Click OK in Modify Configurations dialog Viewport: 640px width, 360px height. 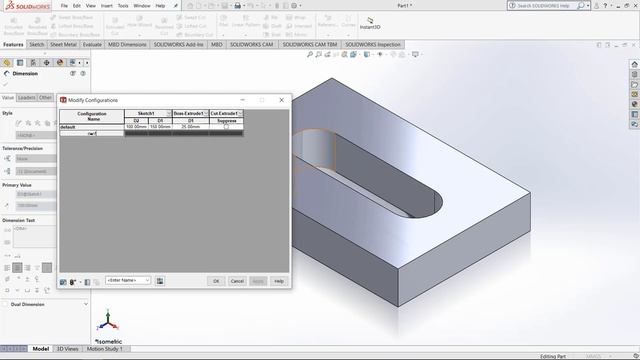coord(216,281)
